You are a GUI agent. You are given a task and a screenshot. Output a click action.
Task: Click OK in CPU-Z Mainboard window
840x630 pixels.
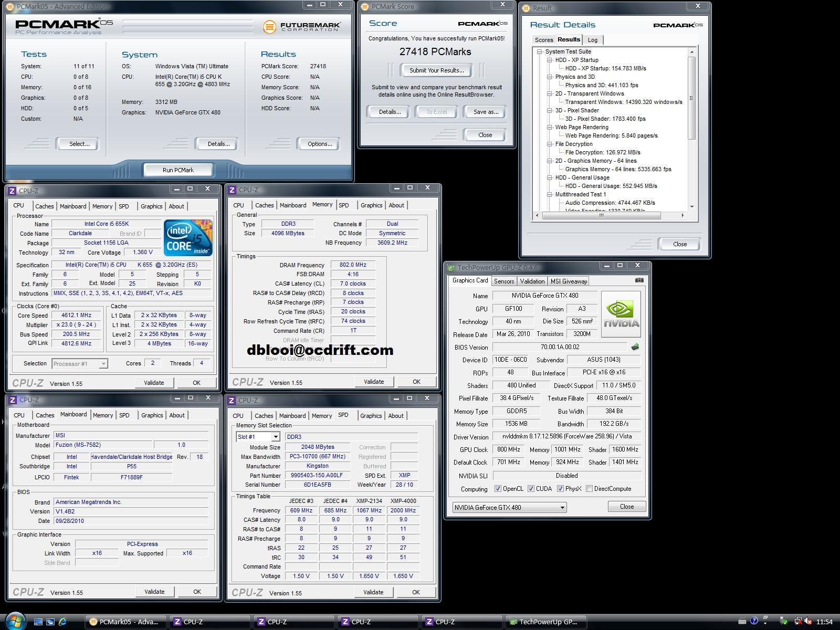pos(197,592)
